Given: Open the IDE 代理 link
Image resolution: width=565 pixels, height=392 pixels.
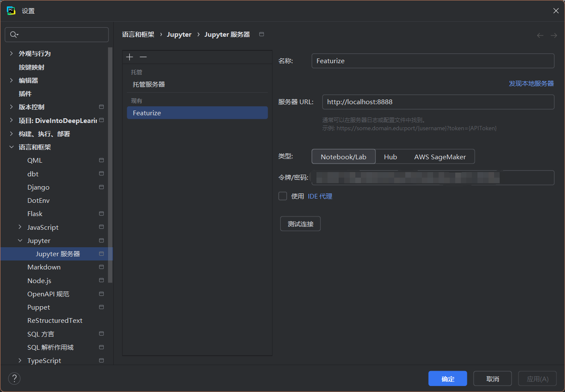Looking at the screenshot, I should click(320, 196).
